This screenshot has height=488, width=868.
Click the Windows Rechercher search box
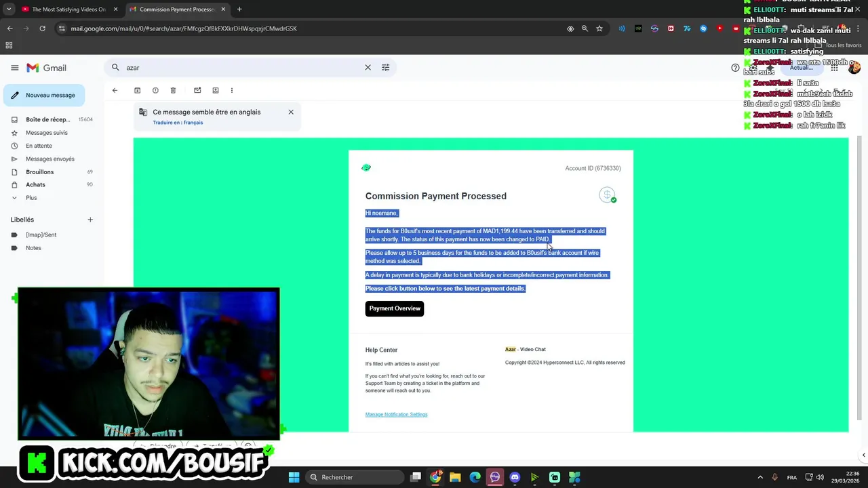(x=355, y=477)
